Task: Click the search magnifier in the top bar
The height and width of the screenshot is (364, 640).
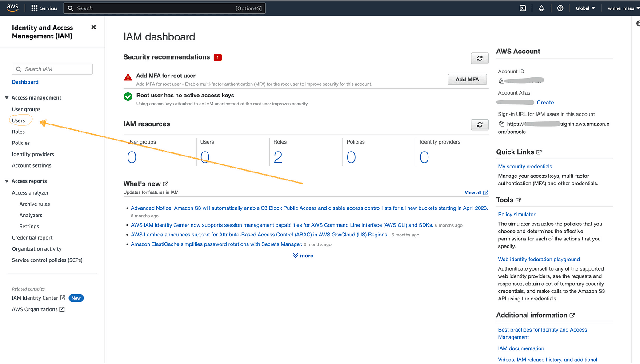Action: coord(70,8)
